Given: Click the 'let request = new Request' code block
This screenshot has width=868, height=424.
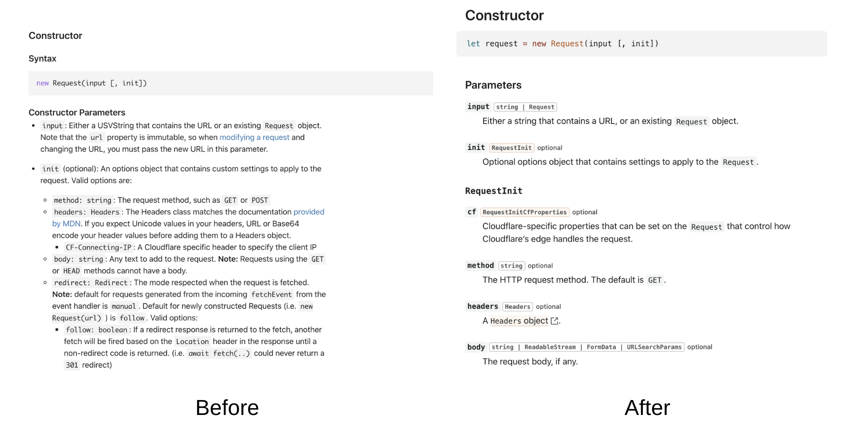Looking at the screenshot, I should pyautogui.click(x=642, y=44).
